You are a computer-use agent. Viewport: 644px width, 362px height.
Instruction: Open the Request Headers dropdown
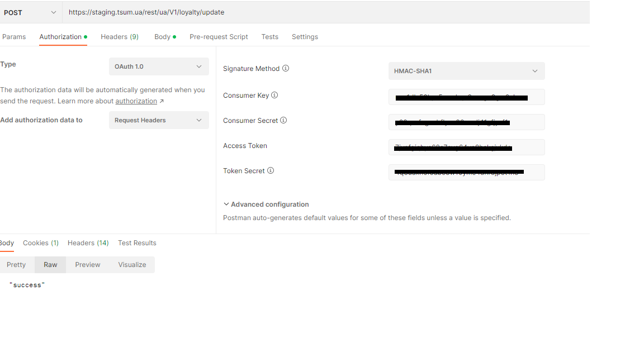[159, 120]
